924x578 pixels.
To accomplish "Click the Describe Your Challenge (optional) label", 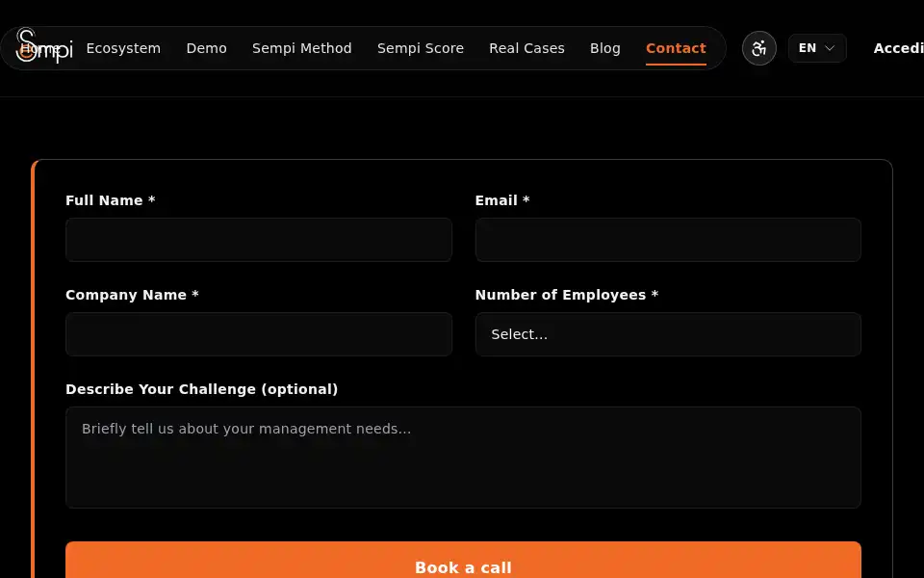I will pyautogui.click(x=201, y=389).
